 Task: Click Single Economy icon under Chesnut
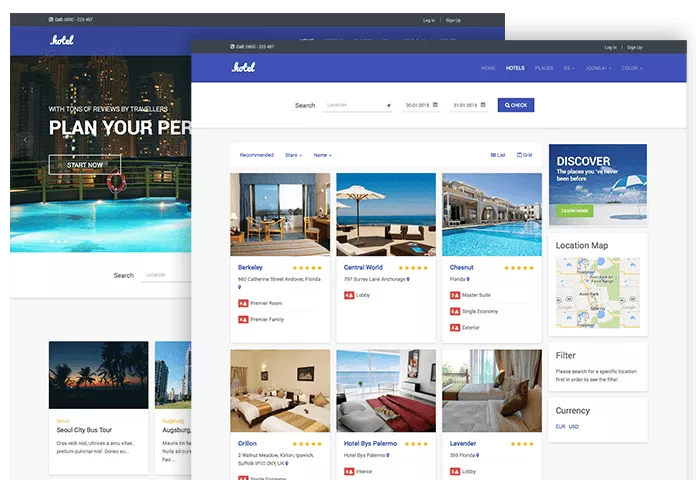pos(455,312)
